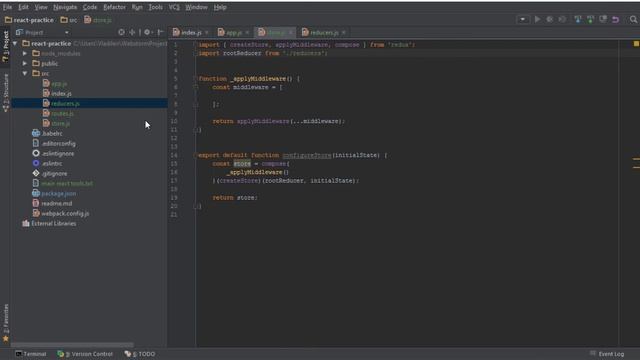Open the File menu
Viewport: 640px width, 360px height.
pyautogui.click(x=7, y=7)
